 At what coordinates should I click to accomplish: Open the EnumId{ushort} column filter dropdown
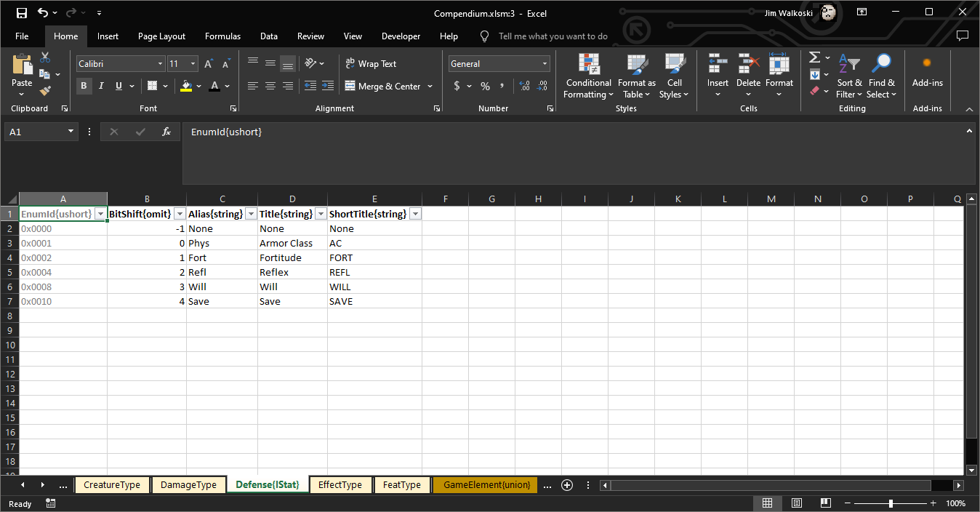coord(100,214)
